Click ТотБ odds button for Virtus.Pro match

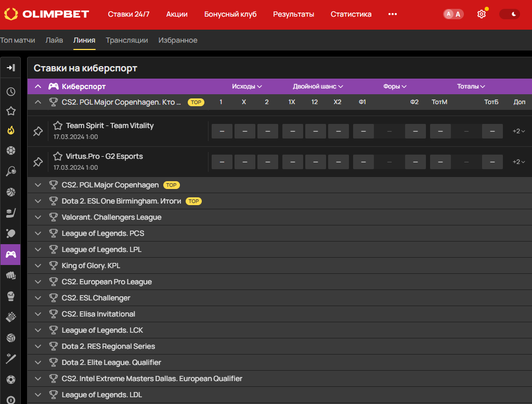(x=492, y=162)
